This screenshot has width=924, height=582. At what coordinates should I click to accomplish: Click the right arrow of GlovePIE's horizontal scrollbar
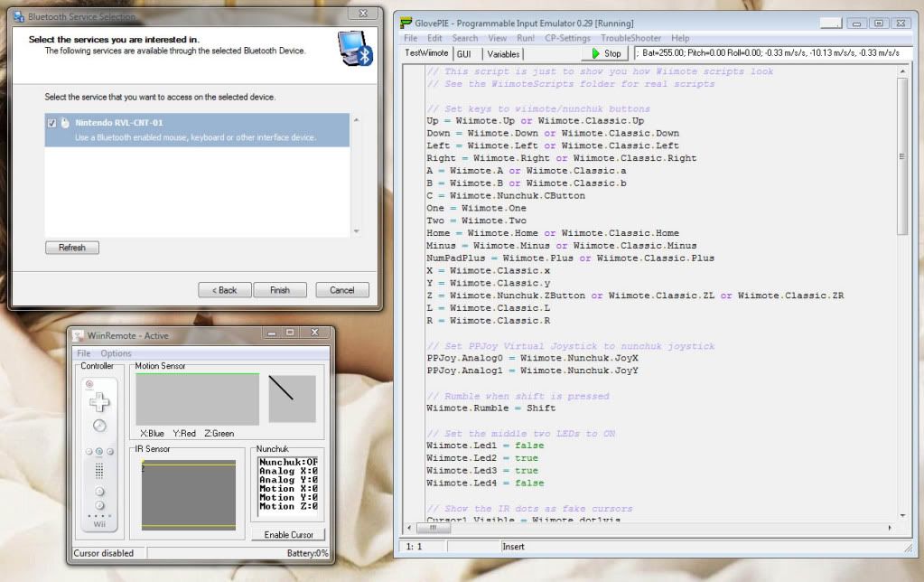(x=890, y=528)
